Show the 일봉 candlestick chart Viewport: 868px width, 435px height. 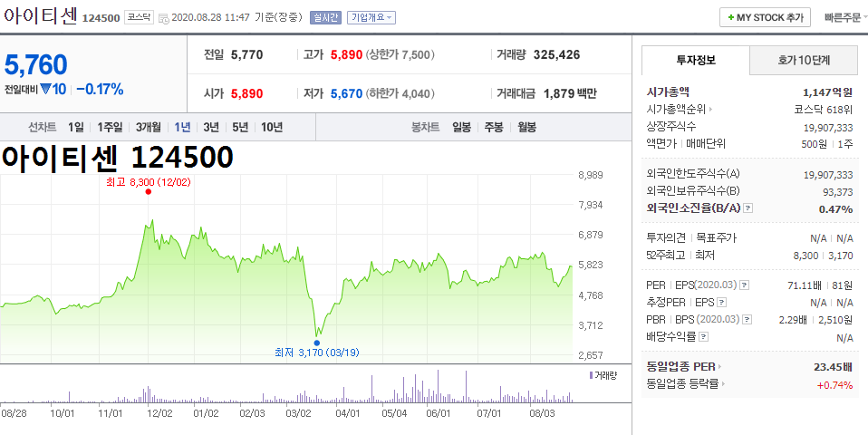click(461, 127)
